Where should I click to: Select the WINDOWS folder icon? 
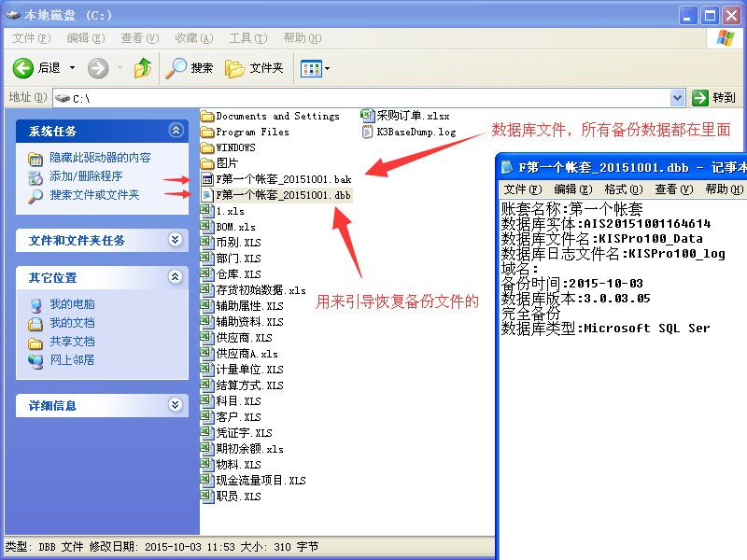click(207, 147)
